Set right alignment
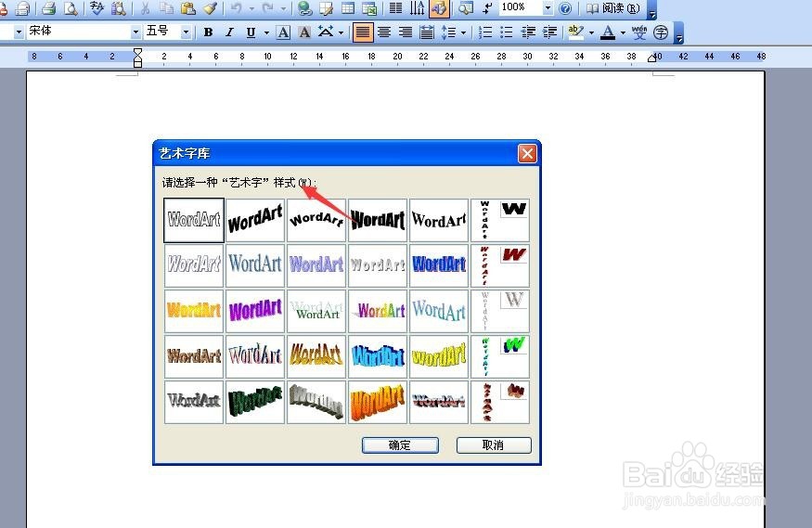This screenshot has height=528, width=812. (406, 32)
